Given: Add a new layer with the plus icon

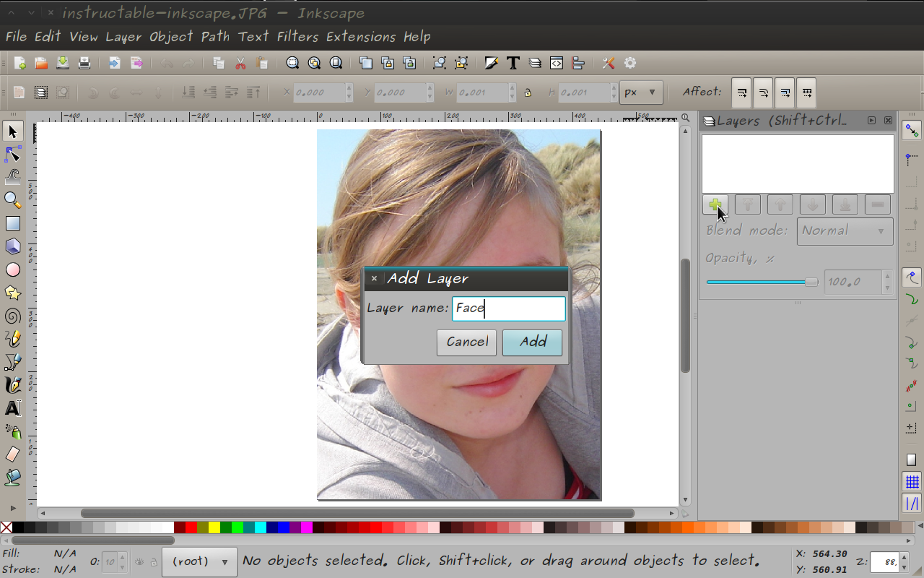Looking at the screenshot, I should click(x=715, y=204).
